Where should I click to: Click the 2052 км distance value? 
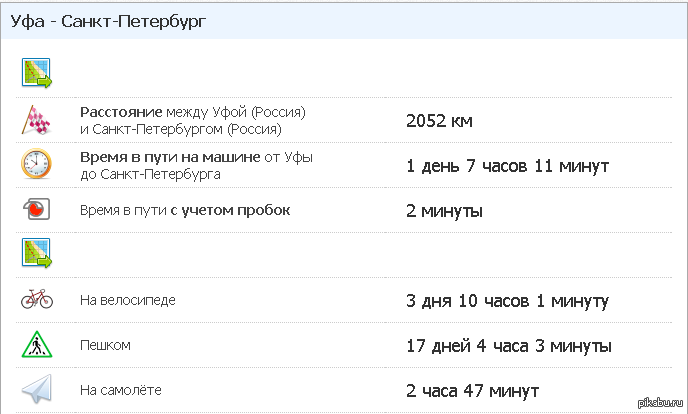click(x=439, y=121)
